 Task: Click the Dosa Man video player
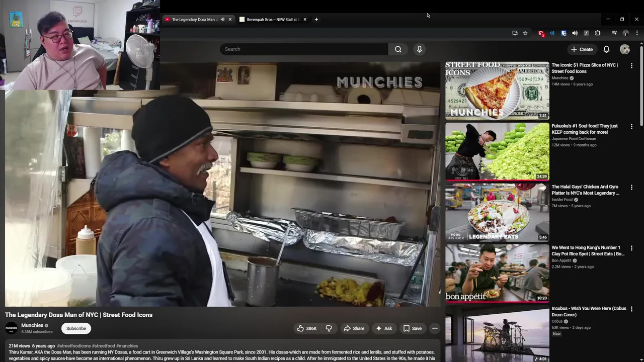[x=223, y=184]
